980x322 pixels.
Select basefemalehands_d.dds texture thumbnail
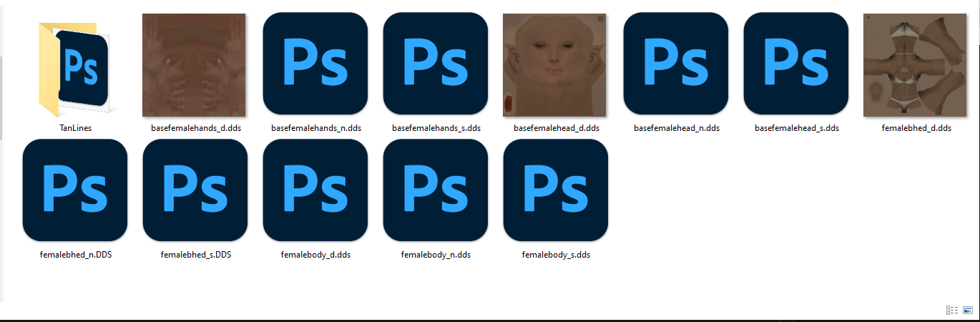[x=195, y=65]
